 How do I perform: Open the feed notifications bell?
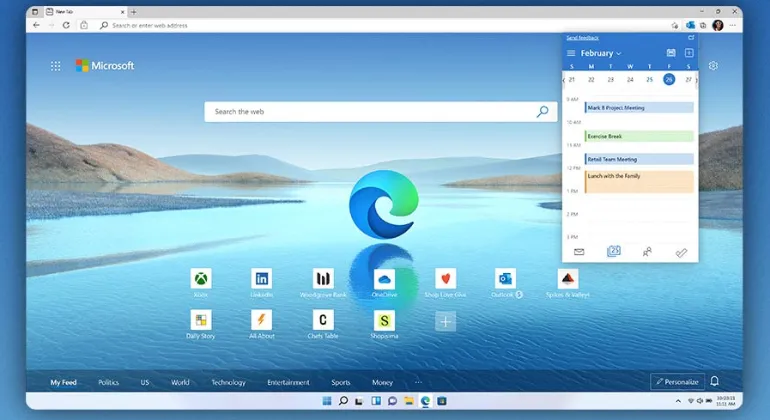(715, 381)
